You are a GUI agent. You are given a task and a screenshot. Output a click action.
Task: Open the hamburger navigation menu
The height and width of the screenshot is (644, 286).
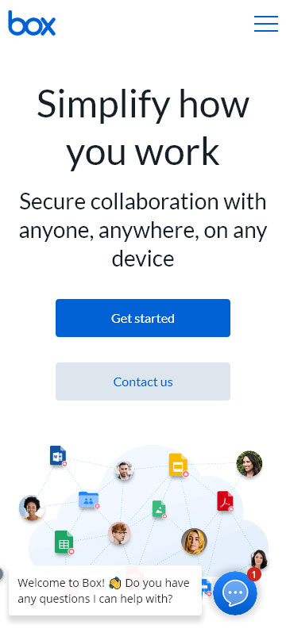tap(266, 24)
